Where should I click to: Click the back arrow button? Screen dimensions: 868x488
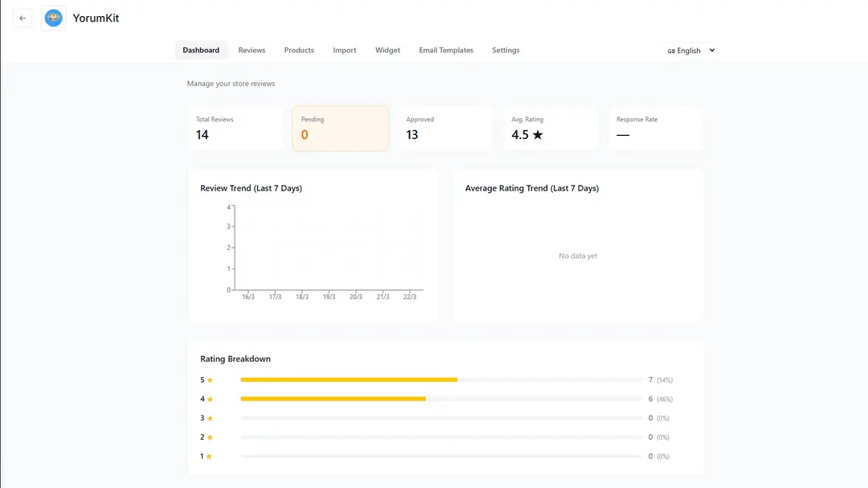click(23, 18)
